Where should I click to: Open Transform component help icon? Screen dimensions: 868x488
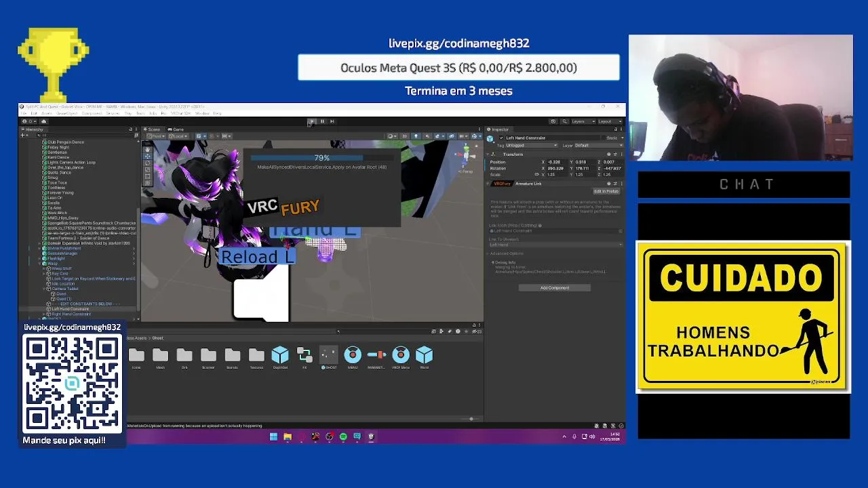[608, 155]
